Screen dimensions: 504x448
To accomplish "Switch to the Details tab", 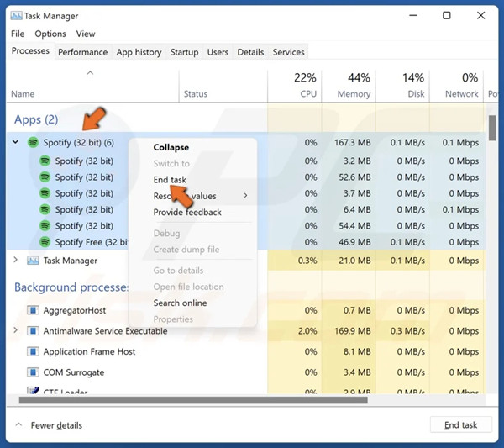I will (250, 52).
